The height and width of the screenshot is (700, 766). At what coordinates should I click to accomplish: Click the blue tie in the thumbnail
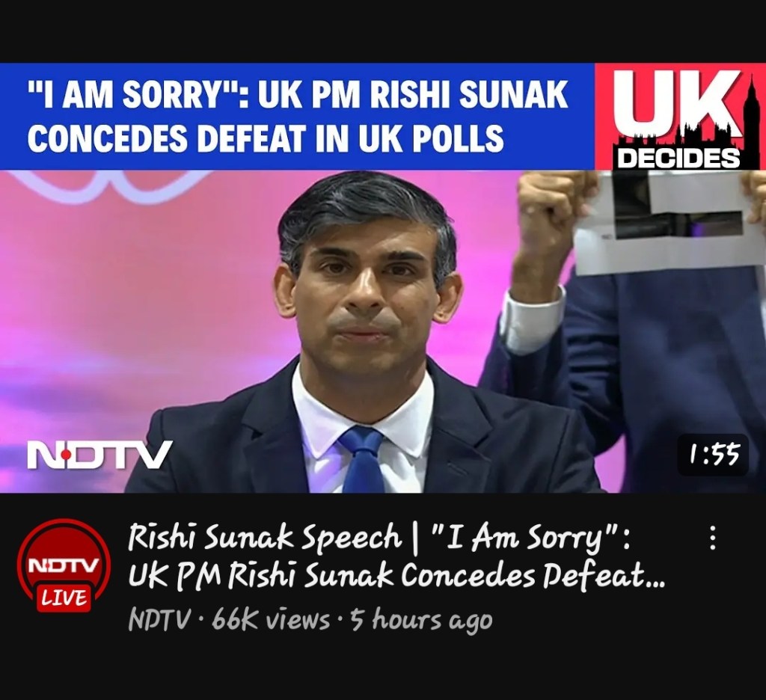click(x=364, y=459)
